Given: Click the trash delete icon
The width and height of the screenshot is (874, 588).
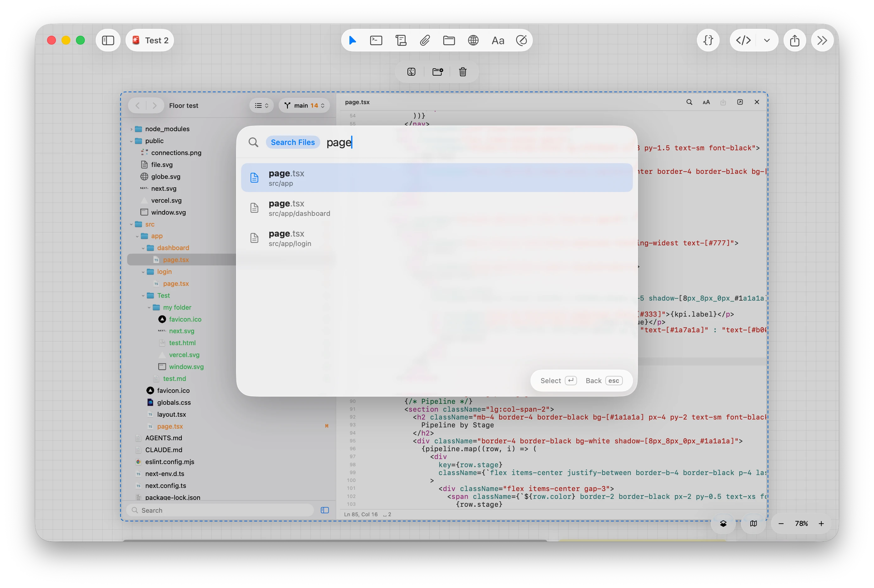Looking at the screenshot, I should [462, 72].
